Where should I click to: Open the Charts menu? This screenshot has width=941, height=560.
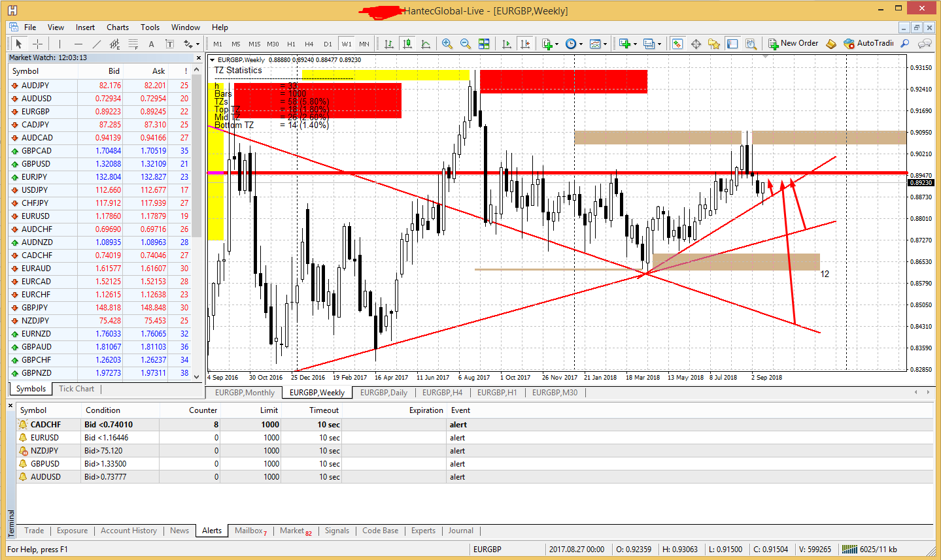(x=118, y=27)
